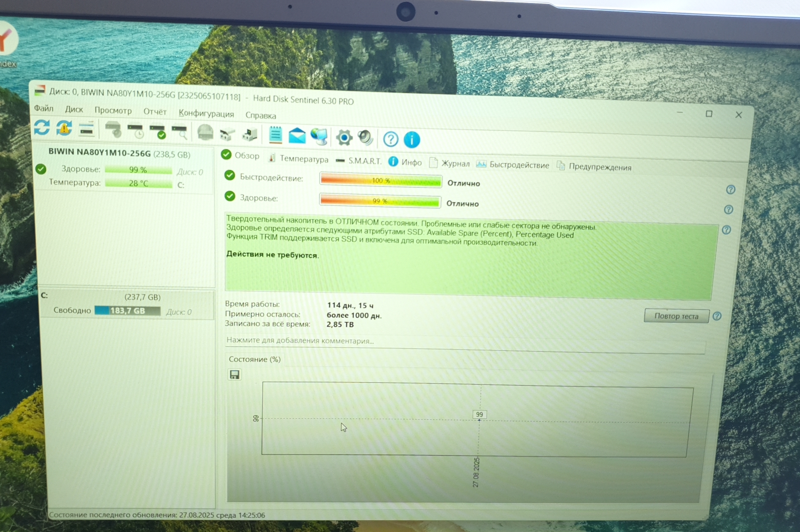Click the globe and monitor toolbar icon
Viewport: 800px width, 532px height.
tap(320, 136)
